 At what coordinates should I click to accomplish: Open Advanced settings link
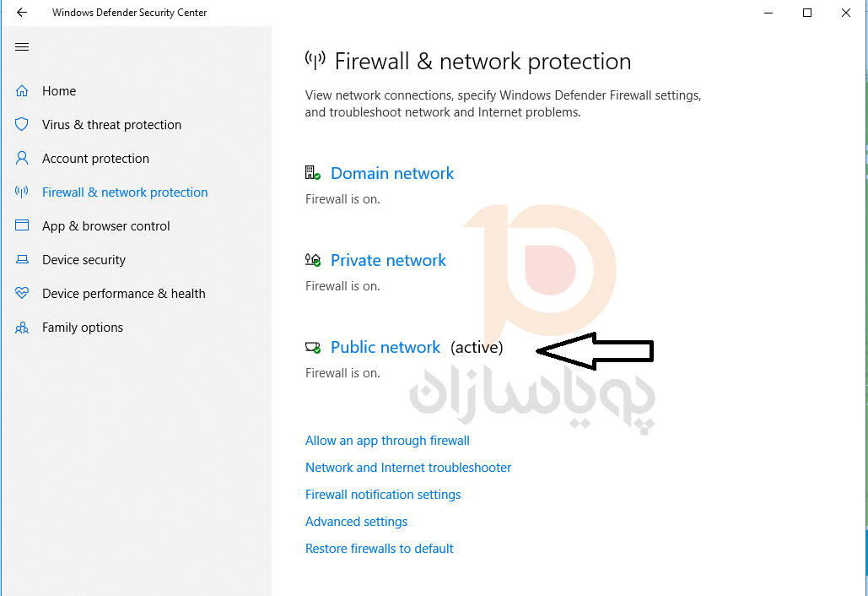click(357, 522)
